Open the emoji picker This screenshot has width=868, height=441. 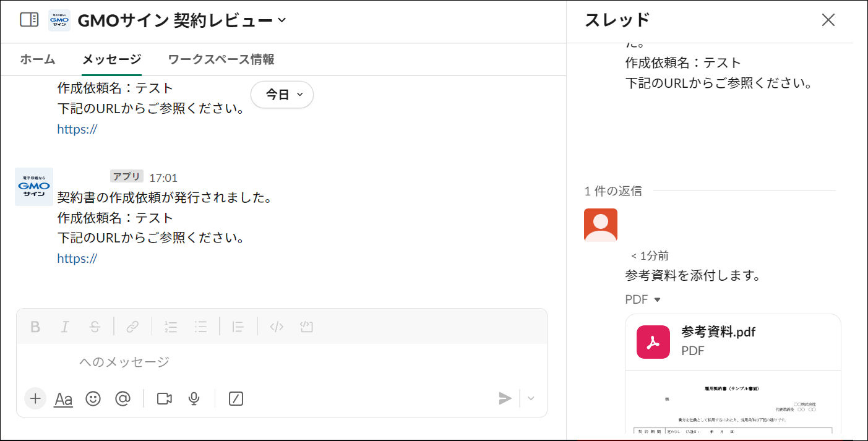click(93, 399)
